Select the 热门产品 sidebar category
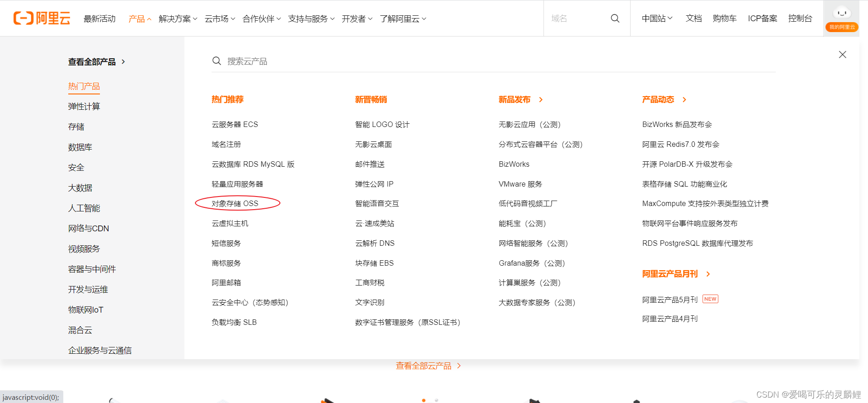This screenshot has width=868, height=403. (x=84, y=86)
